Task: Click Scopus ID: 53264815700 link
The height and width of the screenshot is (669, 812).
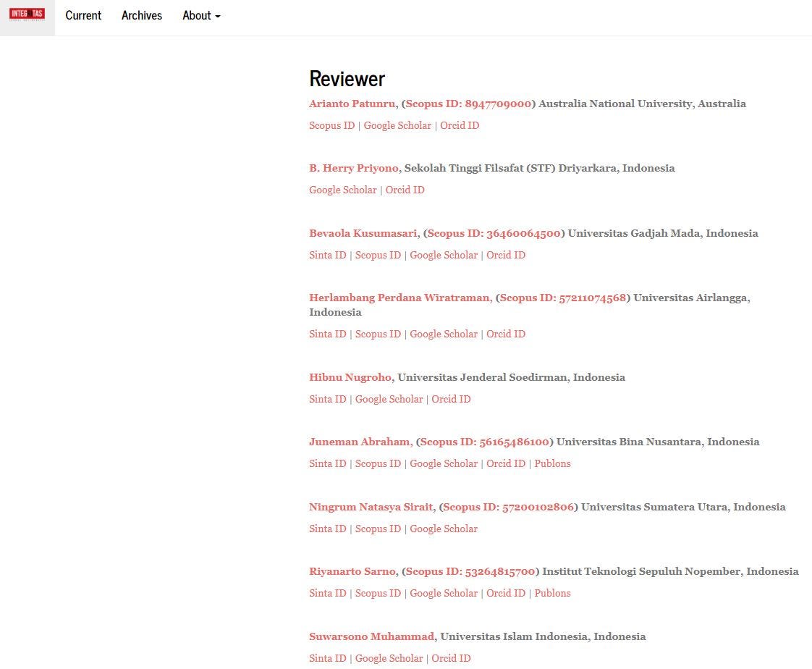Action: pyautogui.click(x=470, y=571)
